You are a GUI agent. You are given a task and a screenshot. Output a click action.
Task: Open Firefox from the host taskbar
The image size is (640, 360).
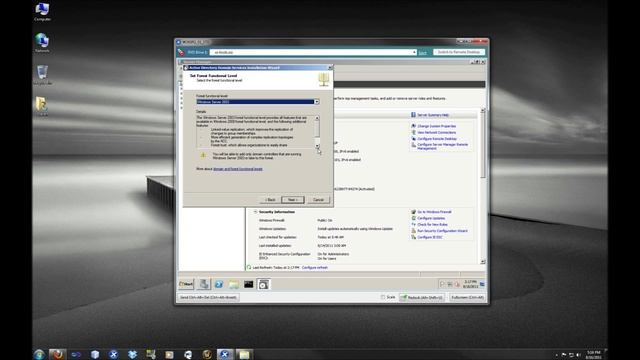[x=58, y=354]
